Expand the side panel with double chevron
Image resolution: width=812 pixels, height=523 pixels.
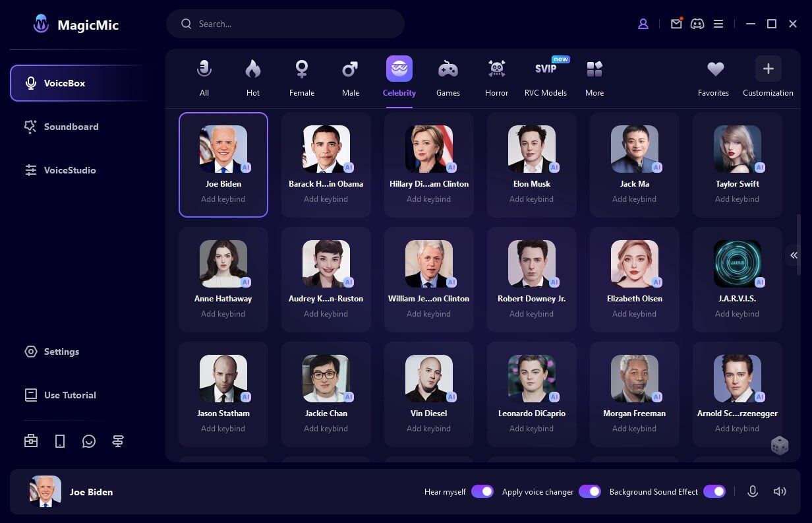(x=794, y=255)
